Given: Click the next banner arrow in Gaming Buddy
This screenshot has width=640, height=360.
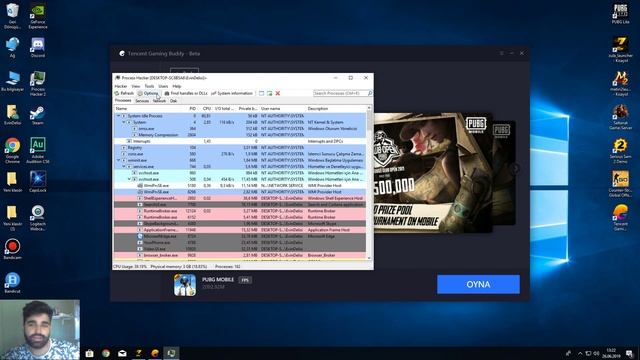Looking at the screenshot, I should click(x=516, y=168).
